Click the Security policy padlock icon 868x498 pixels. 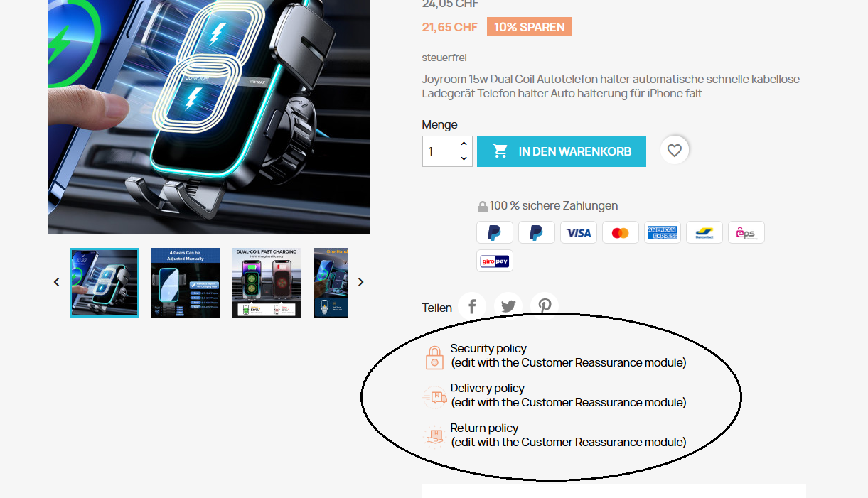pos(434,357)
